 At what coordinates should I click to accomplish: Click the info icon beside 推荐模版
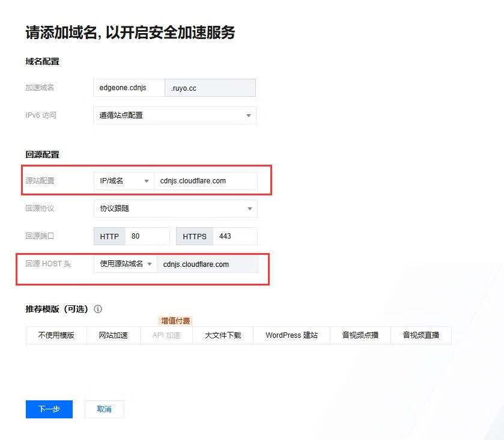pyautogui.click(x=98, y=309)
